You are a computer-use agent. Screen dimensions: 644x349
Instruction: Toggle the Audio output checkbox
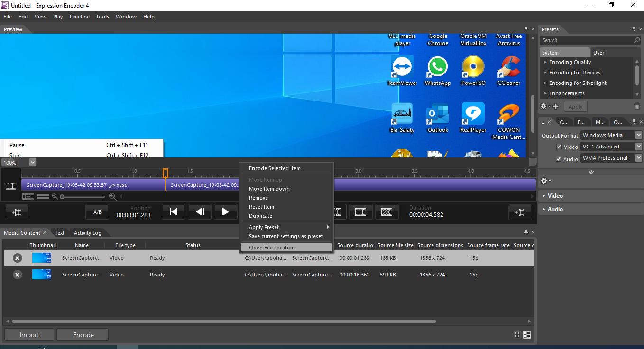pos(559,159)
